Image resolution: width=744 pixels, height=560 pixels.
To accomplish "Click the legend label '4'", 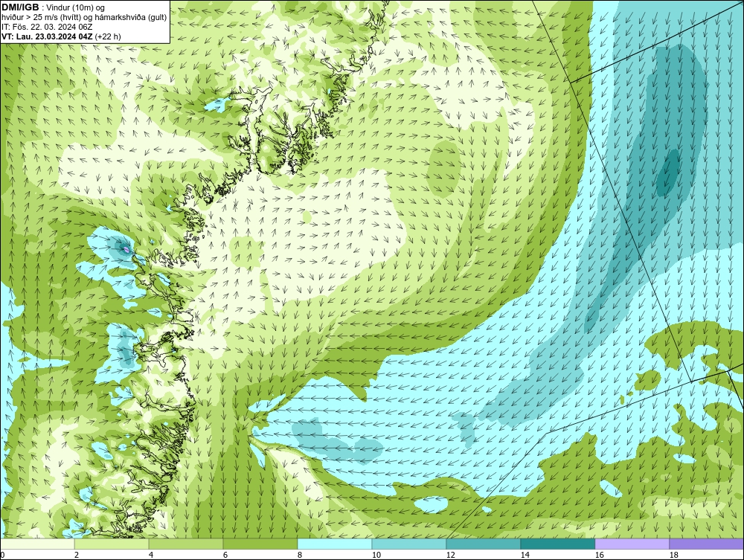I will coord(151,555).
